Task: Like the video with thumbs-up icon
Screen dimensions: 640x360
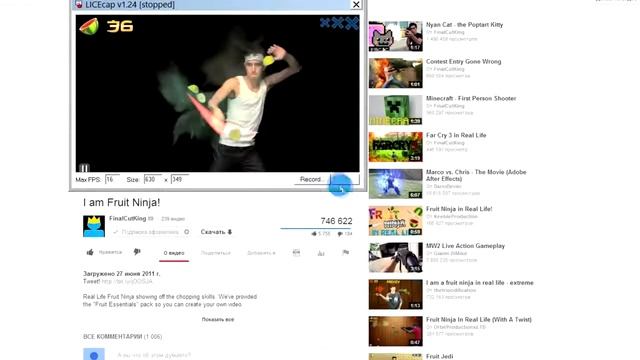Action: (90, 252)
